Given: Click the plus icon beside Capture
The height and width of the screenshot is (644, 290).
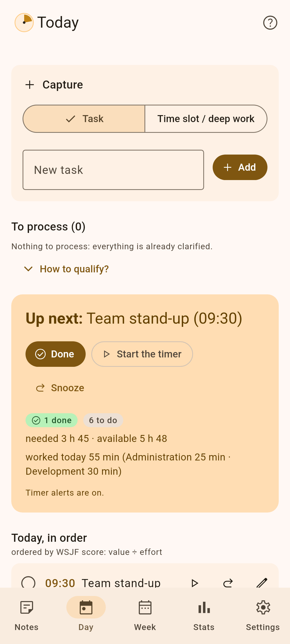Looking at the screenshot, I should click(x=30, y=85).
